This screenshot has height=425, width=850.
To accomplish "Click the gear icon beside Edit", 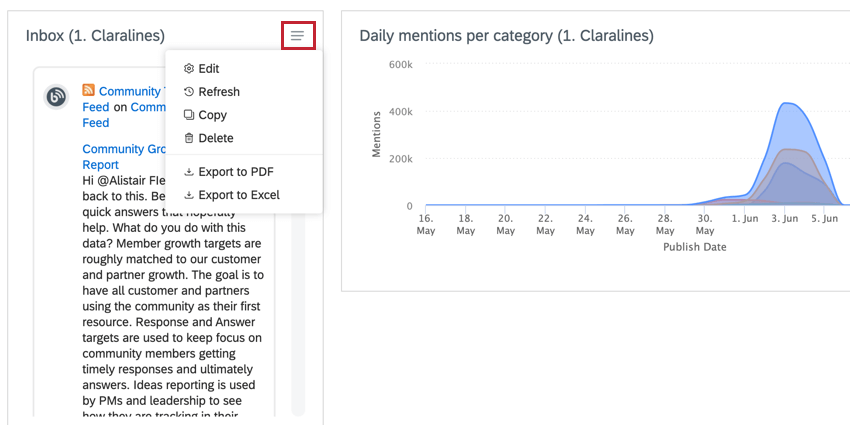I will (189, 69).
